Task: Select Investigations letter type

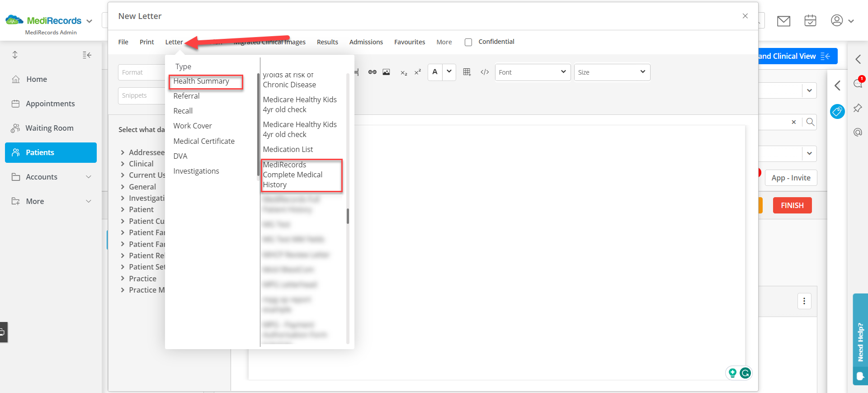Action: [196, 171]
